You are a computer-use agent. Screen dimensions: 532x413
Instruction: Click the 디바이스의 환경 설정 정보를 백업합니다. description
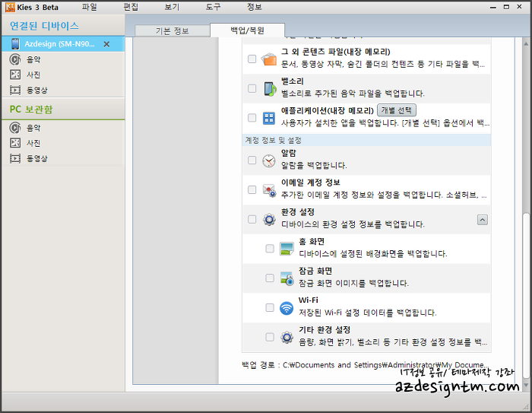click(x=353, y=224)
